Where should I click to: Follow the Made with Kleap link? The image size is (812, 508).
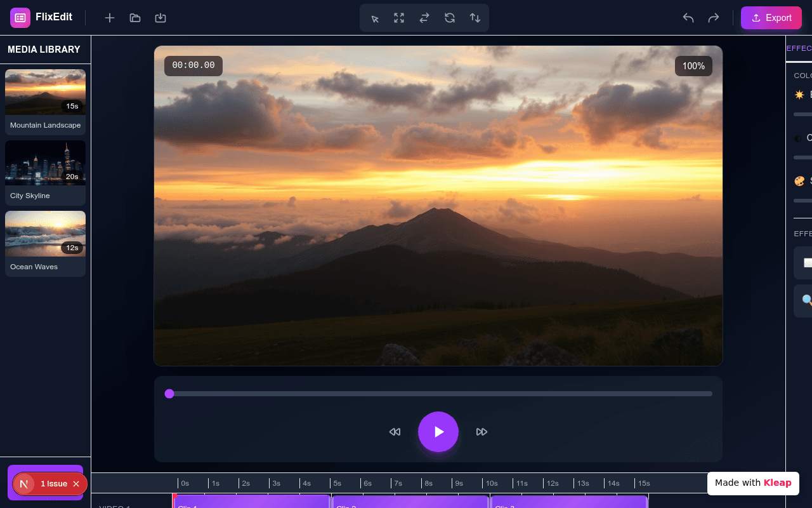click(753, 483)
